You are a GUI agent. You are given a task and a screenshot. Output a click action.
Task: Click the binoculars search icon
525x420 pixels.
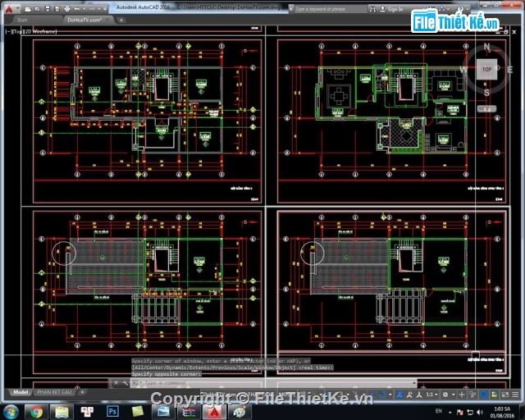[x=372, y=9]
